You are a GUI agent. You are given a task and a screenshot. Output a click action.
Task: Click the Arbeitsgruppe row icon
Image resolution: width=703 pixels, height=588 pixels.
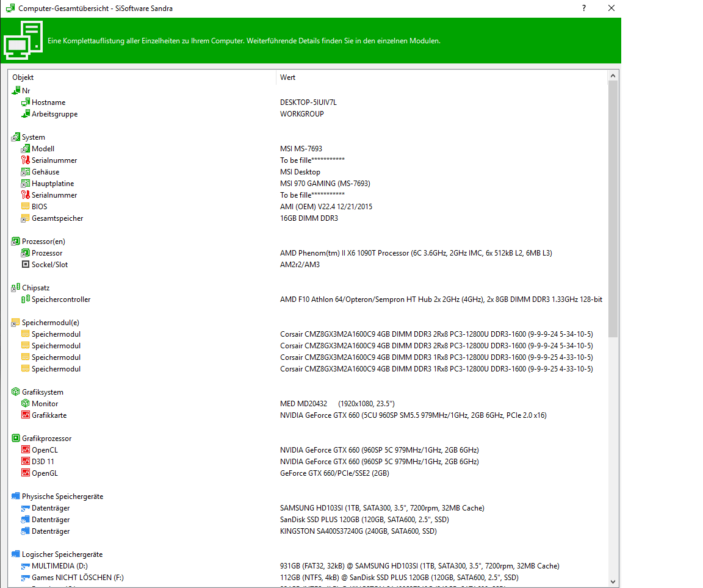pos(26,114)
